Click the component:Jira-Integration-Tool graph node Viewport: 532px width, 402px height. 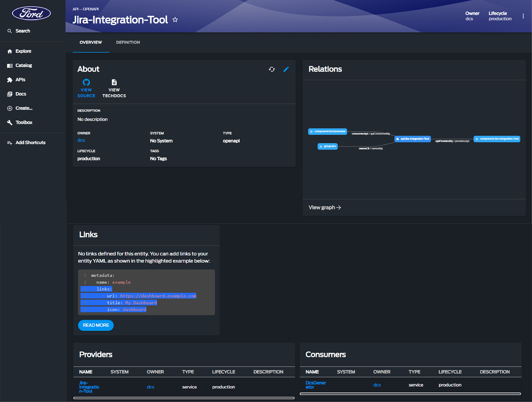497,139
